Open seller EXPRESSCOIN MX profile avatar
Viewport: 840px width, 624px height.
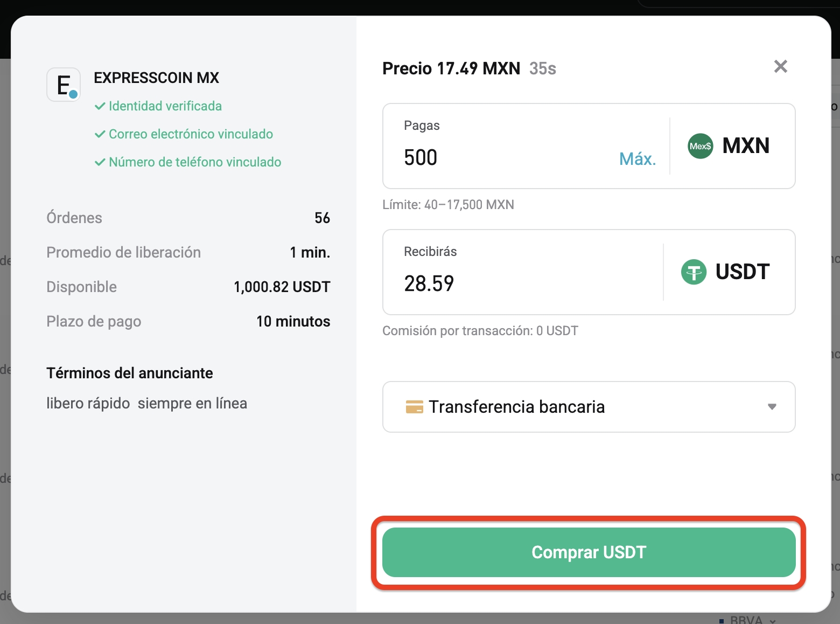(63, 84)
